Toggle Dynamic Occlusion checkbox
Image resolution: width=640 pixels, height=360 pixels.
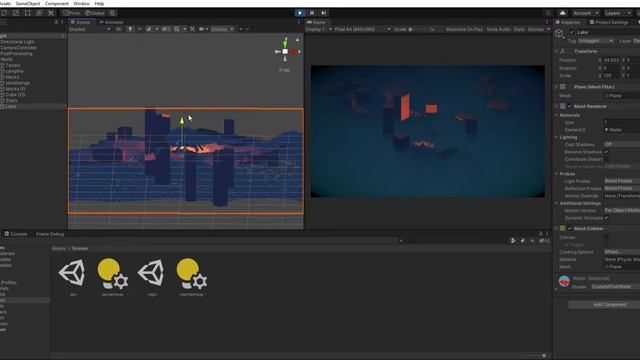click(606, 218)
